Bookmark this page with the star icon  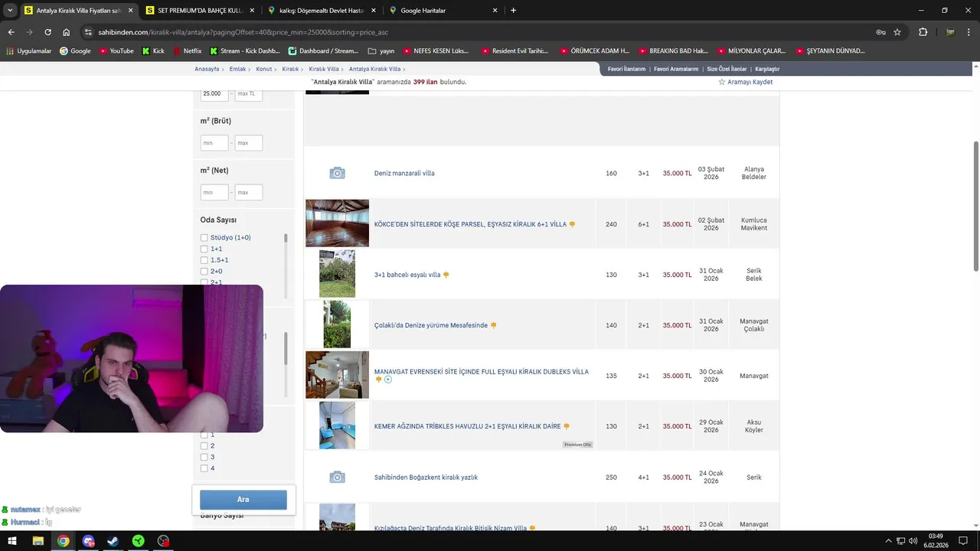pos(897,32)
